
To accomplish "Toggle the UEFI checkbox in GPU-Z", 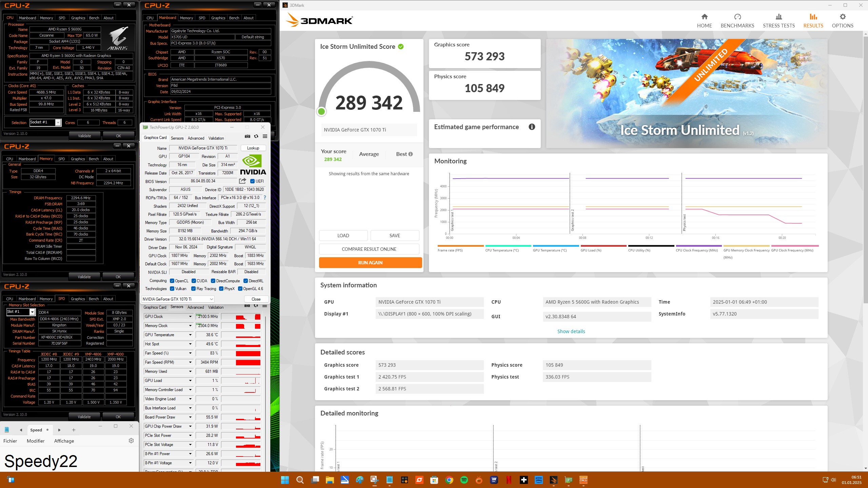I will click(252, 181).
